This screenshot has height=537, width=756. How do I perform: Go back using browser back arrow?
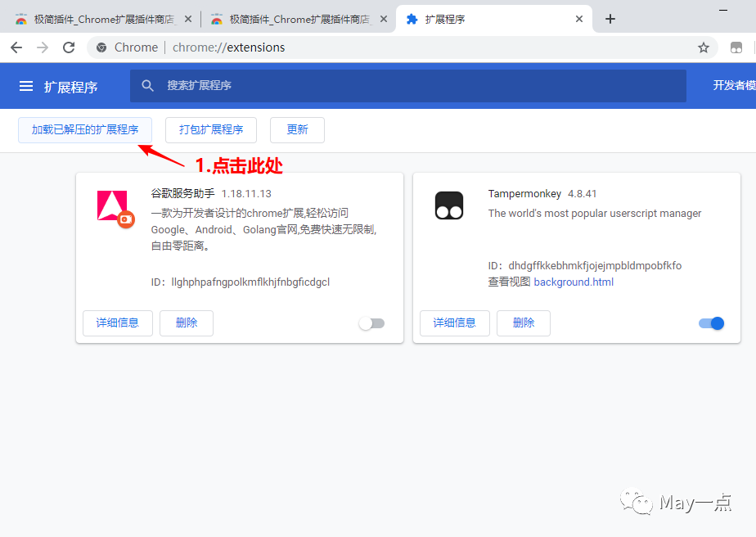point(16,47)
